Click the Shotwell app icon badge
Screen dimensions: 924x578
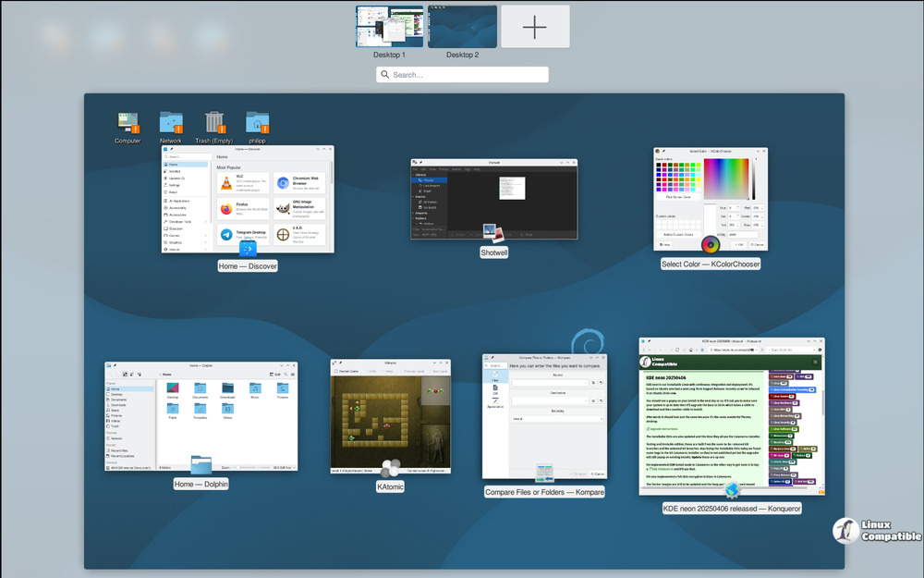coord(493,234)
